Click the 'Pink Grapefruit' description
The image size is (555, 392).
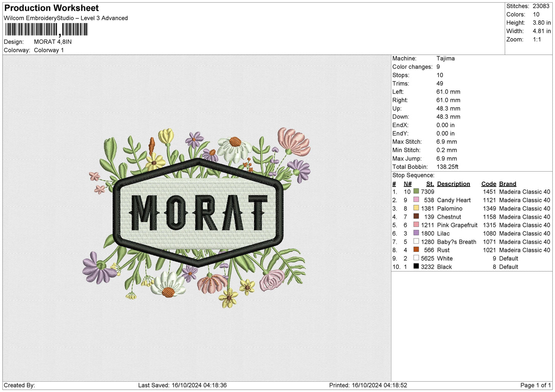coord(457,225)
